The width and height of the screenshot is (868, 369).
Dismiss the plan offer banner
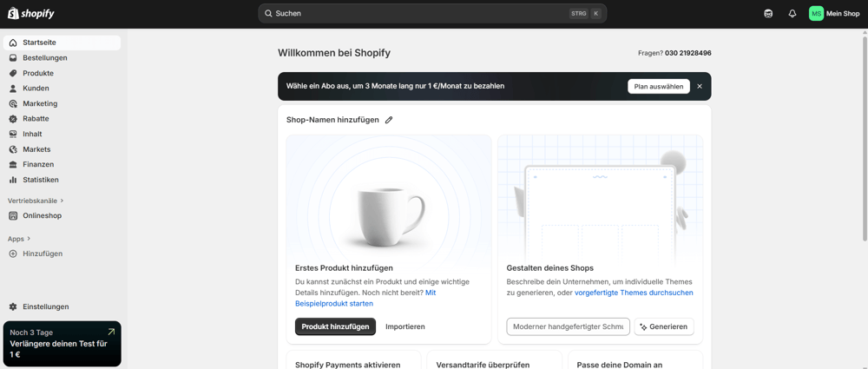click(x=700, y=86)
